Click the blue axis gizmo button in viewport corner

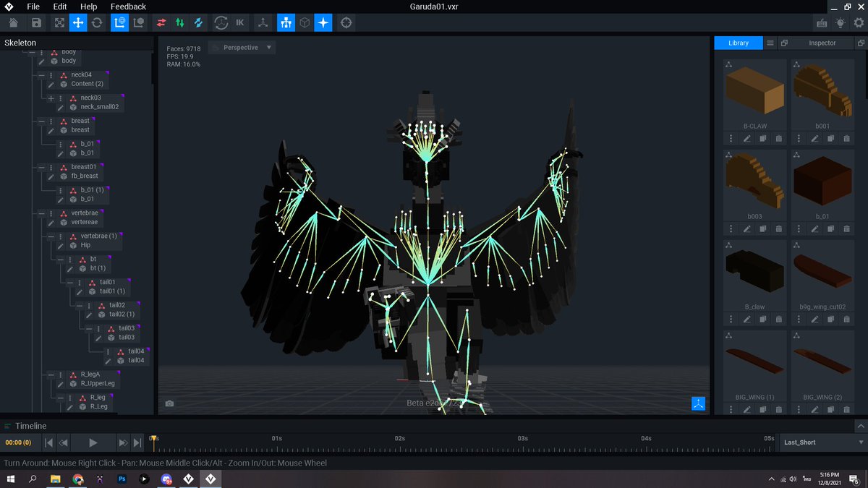point(698,403)
